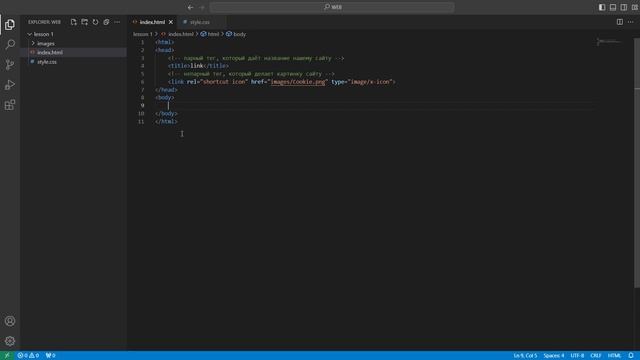Open the Explorer more actions menu

click(x=118, y=22)
